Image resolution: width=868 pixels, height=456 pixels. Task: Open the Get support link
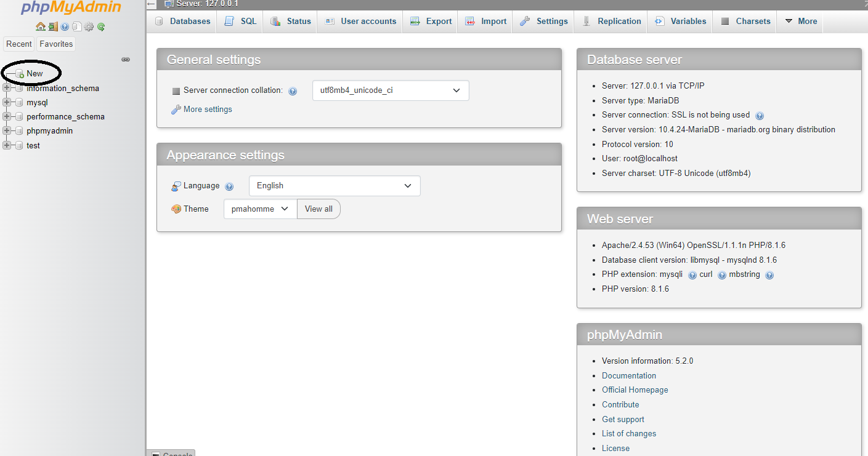pos(623,420)
